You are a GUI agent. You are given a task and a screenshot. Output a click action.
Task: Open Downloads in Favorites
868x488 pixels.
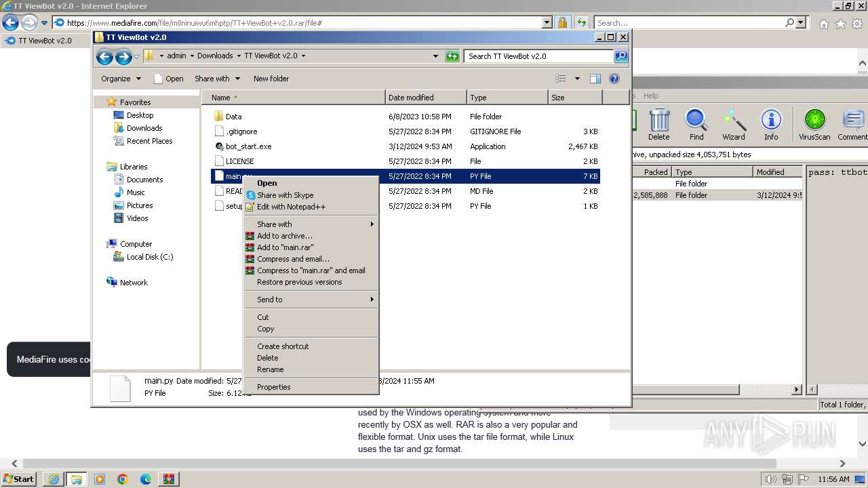(144, 128)
